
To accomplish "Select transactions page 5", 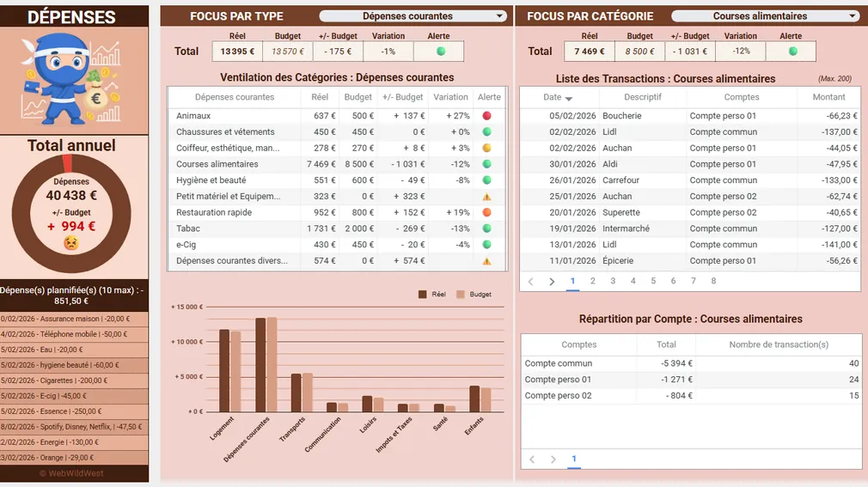I will [x=653, y=281].
